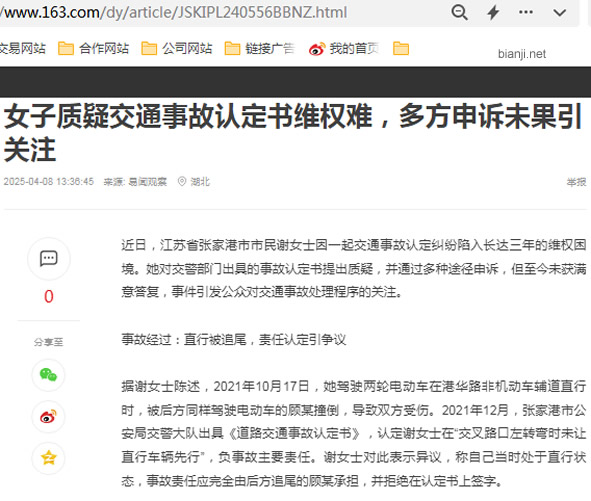Click the 易闻观察 source link
This screenshot has height=501, width=591.
point(147,182)
